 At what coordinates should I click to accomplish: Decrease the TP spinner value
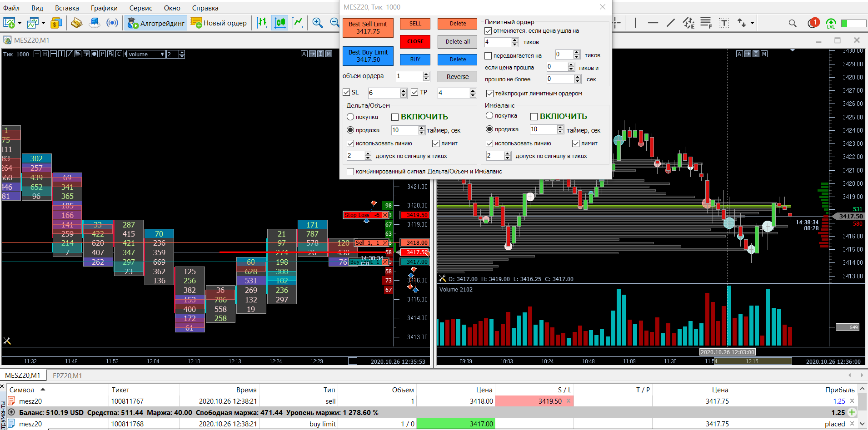tap(473, 95)
